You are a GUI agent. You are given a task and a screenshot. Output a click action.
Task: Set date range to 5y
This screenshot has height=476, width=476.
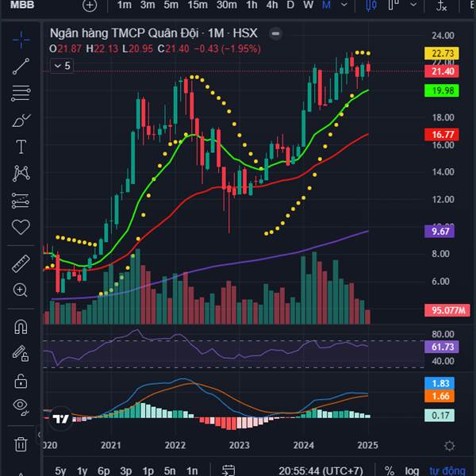coord(60,470)
